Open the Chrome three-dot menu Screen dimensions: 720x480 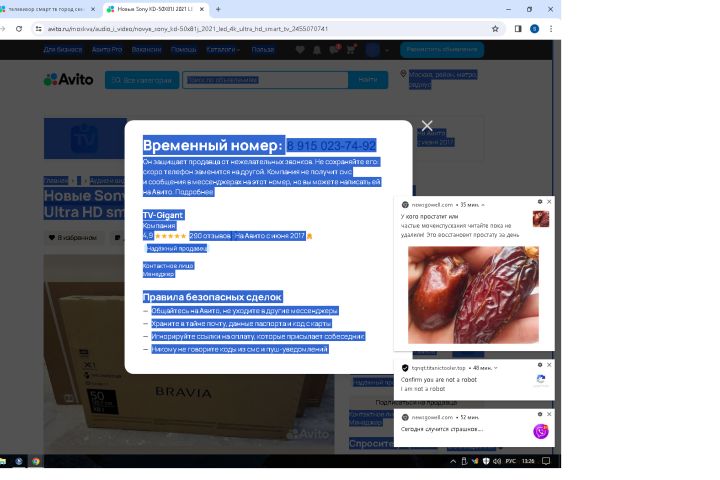551,28
